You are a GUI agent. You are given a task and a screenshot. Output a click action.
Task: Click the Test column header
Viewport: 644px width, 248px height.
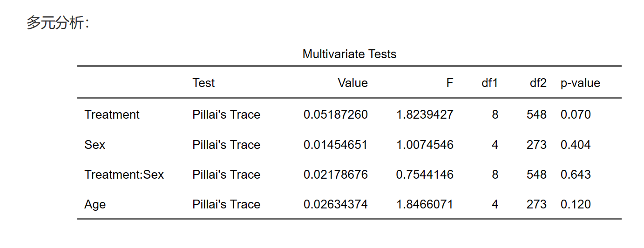point(203,83)
